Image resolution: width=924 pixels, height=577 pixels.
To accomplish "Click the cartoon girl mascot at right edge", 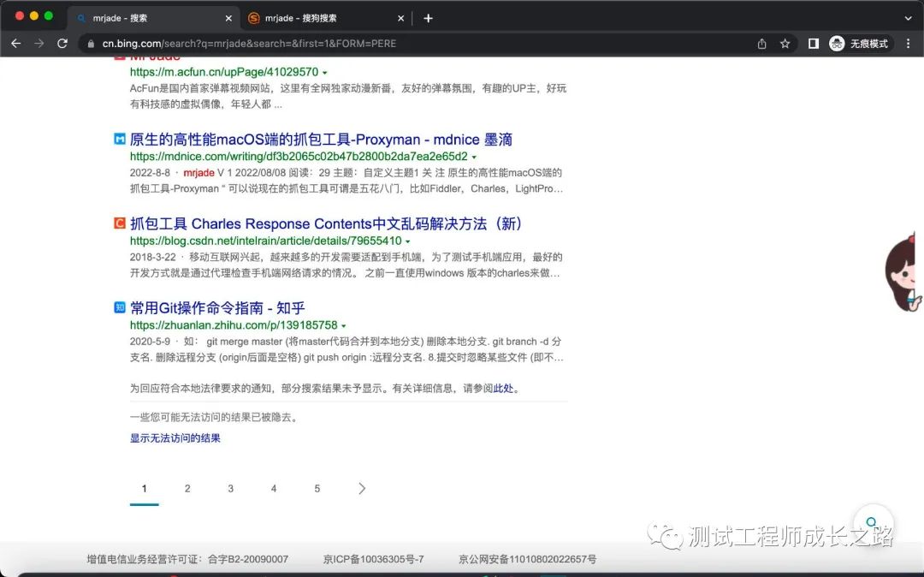I will pos(904,271).
